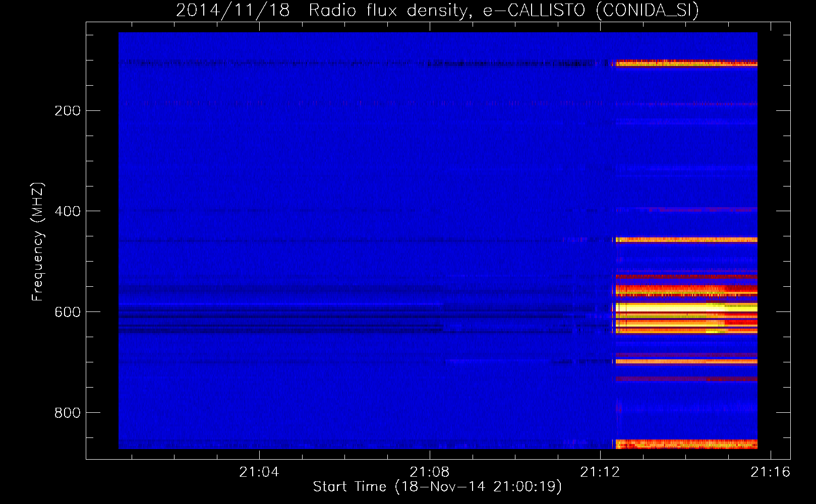
Task: Click the 'Frequency (MHZ)' axis label
Action: coord(38,241)
